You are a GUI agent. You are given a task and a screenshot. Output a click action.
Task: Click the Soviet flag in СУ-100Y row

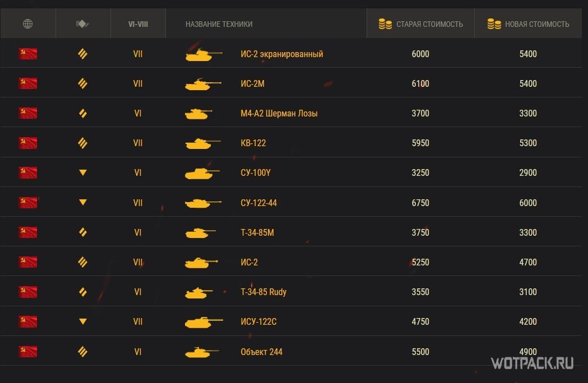28,173
